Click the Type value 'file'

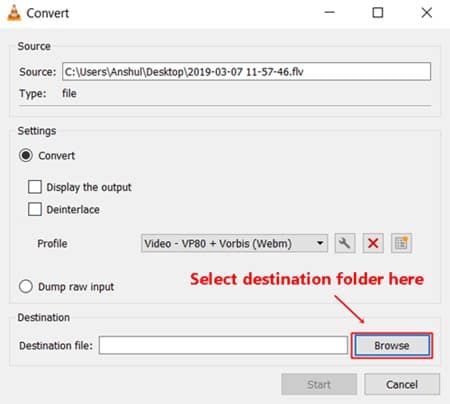pyautogui.click(x=69, y=93)
